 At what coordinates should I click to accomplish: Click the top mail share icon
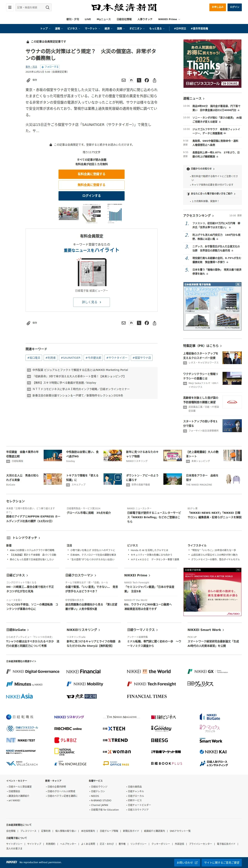tap(123, 80)
